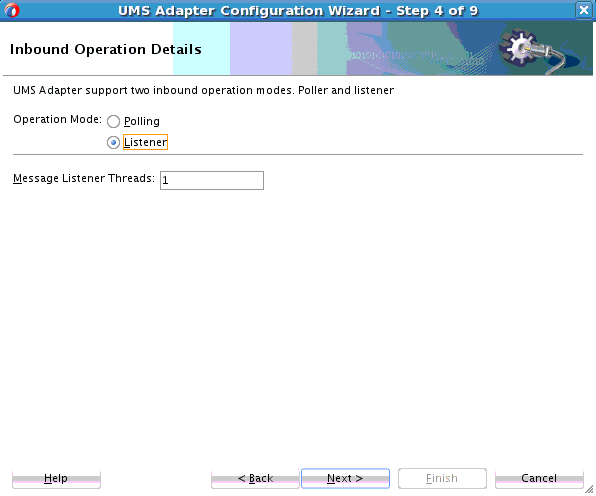596x496 pixels.
Task: Proceed with the Next button
Action: pos(345,479)
